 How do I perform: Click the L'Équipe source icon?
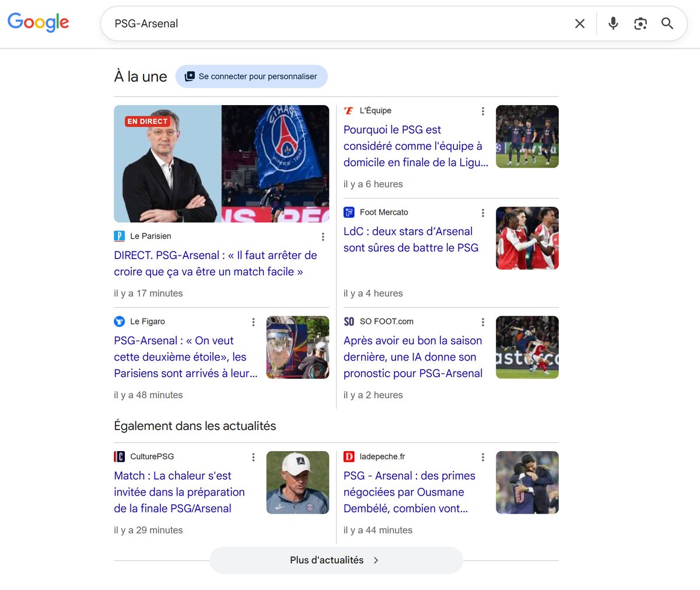[x=349, y=111]
